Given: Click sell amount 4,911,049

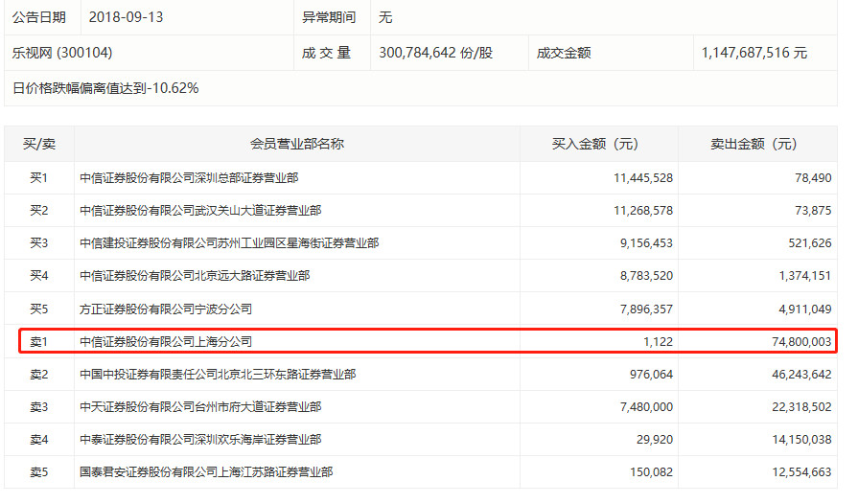Looking at the screenshot, I should coord(805,309).
